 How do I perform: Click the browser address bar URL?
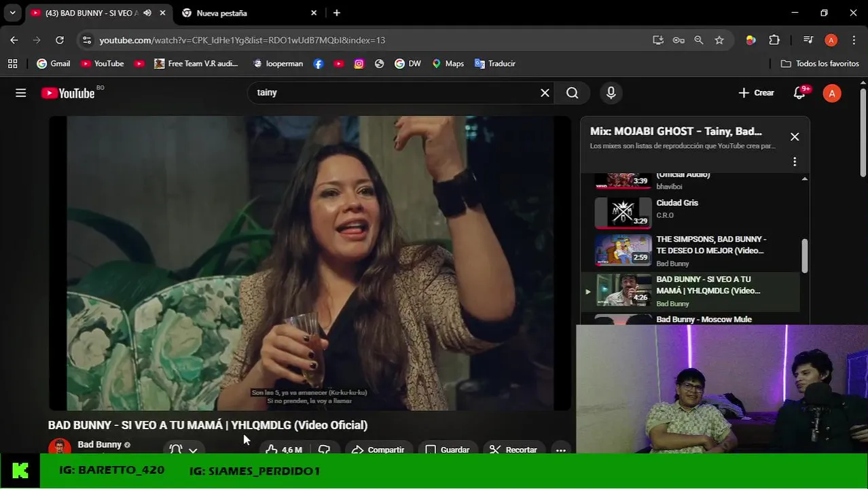coord(242,40)
